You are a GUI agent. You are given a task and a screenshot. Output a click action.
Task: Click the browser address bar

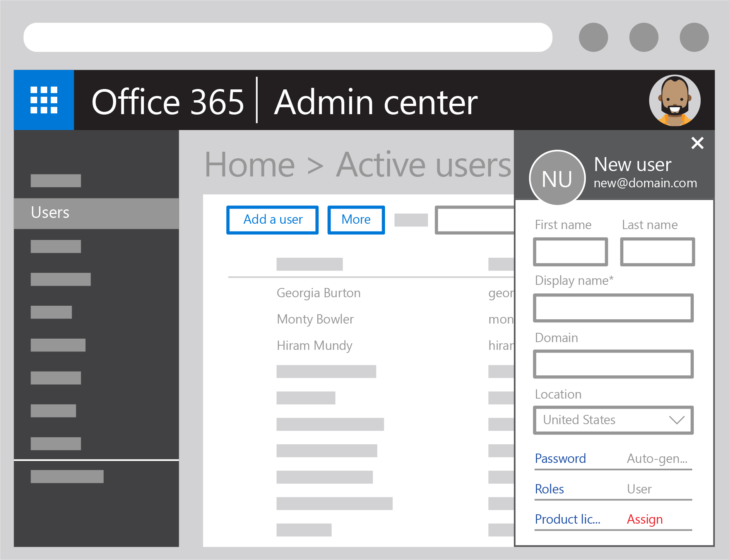288,37
